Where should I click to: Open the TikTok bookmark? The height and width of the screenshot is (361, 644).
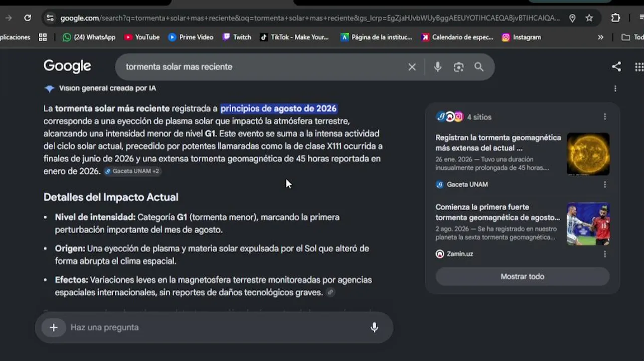tap(294, 37)
